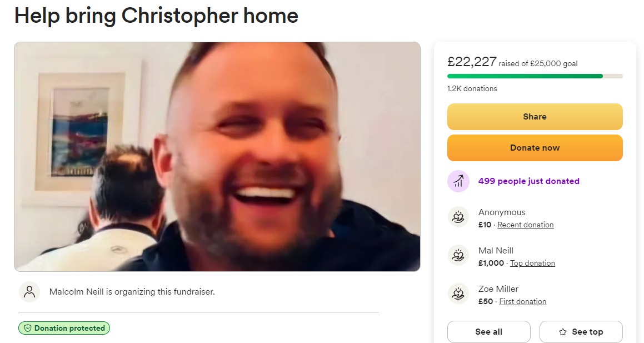Click the Mal Neill donor icon

[458, 256]
